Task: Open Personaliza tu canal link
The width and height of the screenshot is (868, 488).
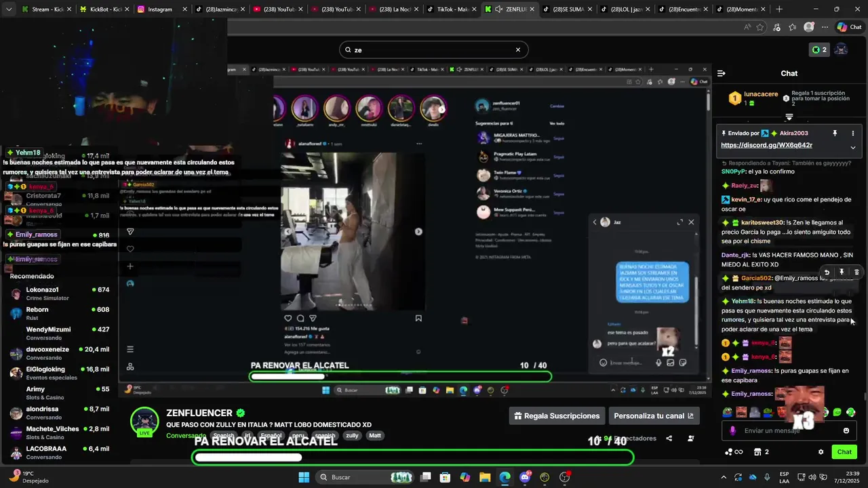Action: tap(654, 416)
